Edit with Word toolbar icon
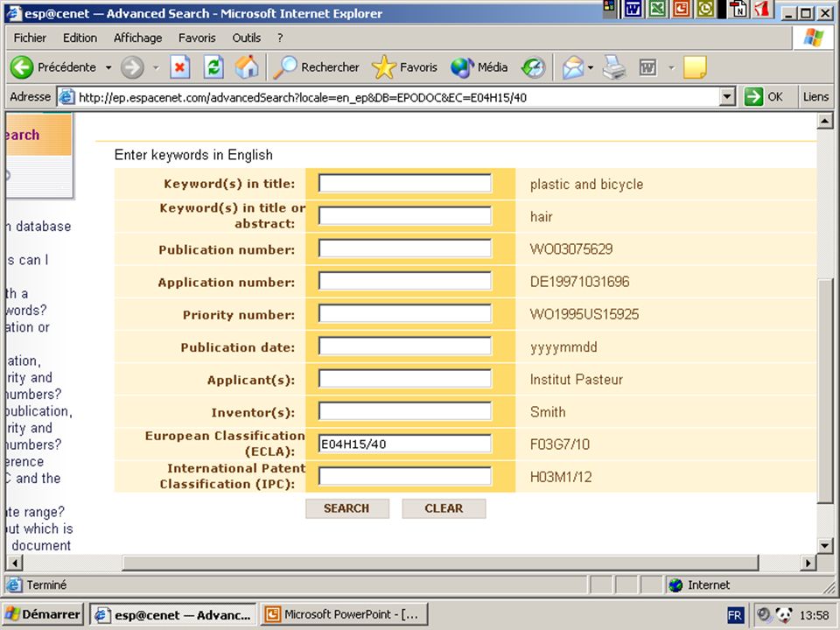Viewport: 840px width, 630px height. pos(647,67)
